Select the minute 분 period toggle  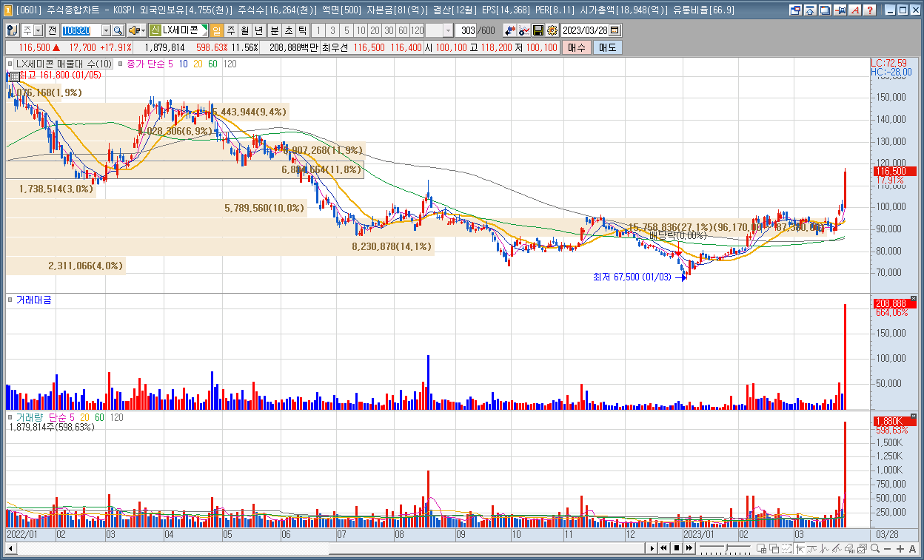pos(274,30)
